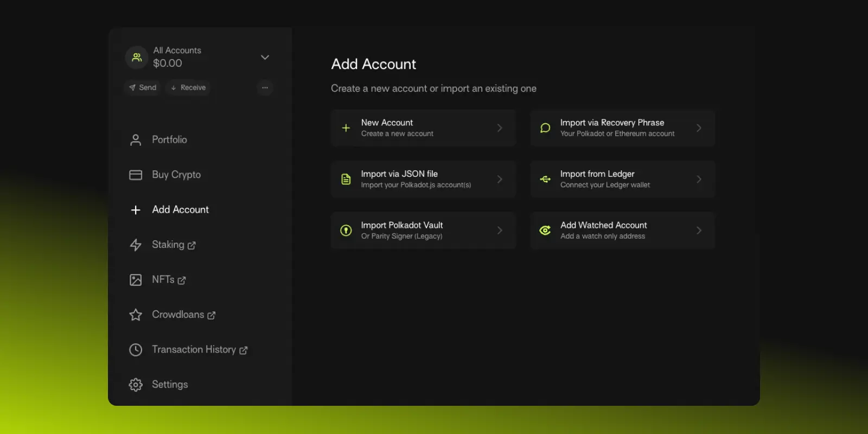This screenshot has height=434, width=868.
Task: Open the three-dot more options menu
Action: [265, 87]
